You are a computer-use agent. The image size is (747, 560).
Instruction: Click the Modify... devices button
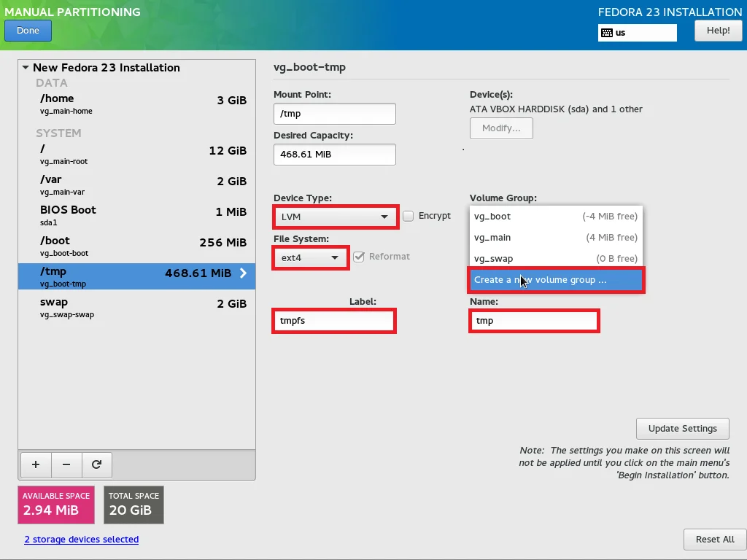(x=501, y=128)
